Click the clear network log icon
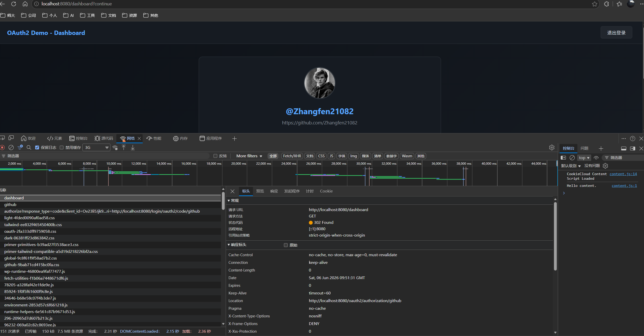644x336 pixels. tap(11, 148)
